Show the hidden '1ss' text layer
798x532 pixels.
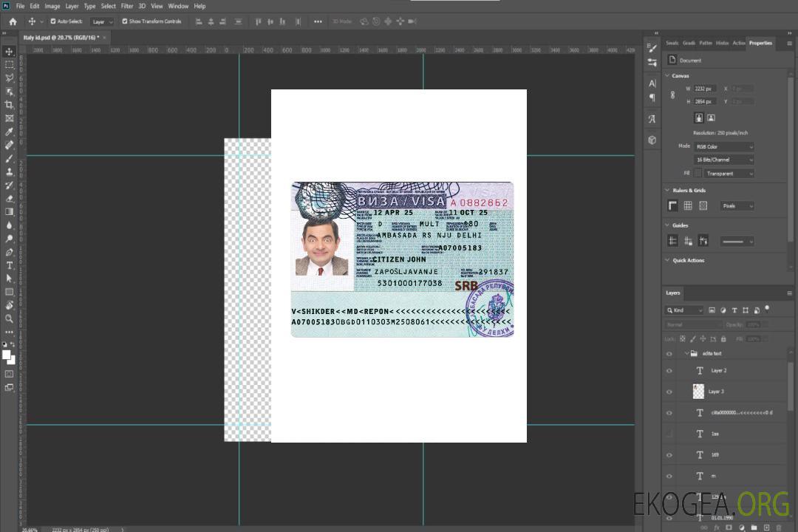(x=669, y=434)
